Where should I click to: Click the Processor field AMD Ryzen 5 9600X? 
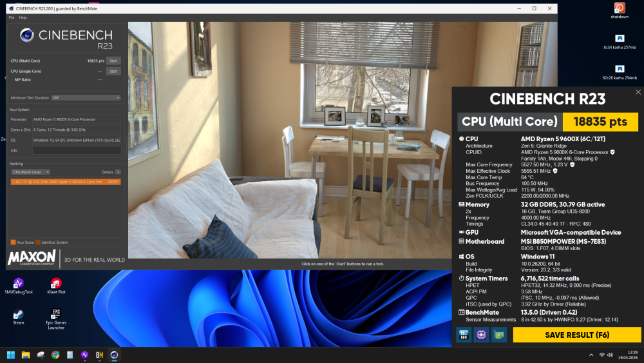click(x=77, y=119)
